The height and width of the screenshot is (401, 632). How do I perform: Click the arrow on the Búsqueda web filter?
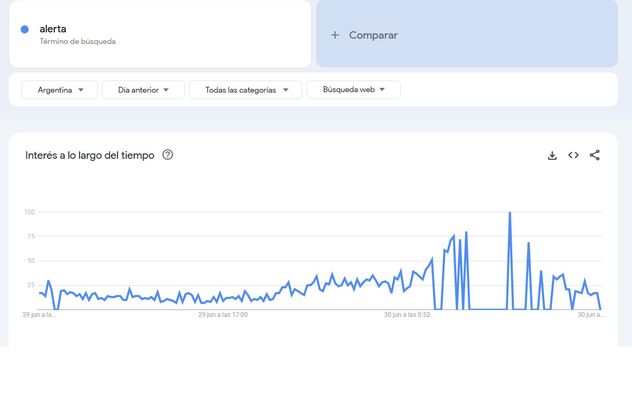point(382,89)
